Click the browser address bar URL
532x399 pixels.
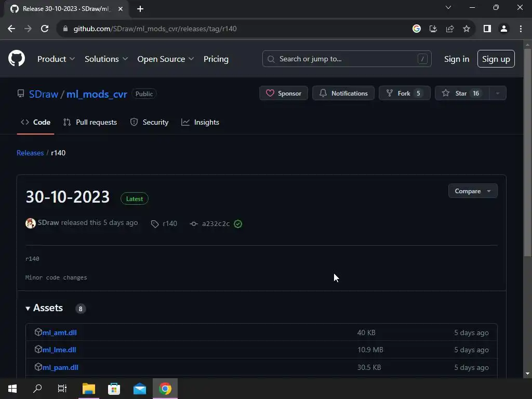tap(155, 29)
